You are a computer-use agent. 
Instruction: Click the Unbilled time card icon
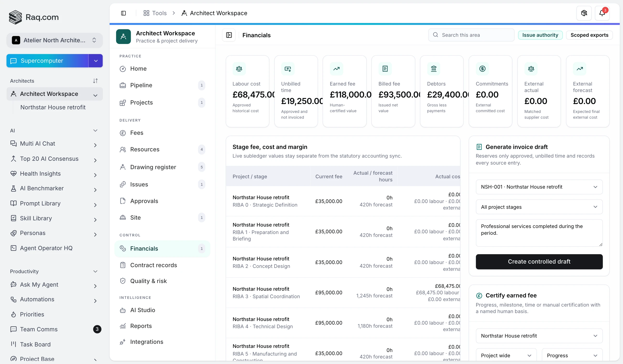288,69
